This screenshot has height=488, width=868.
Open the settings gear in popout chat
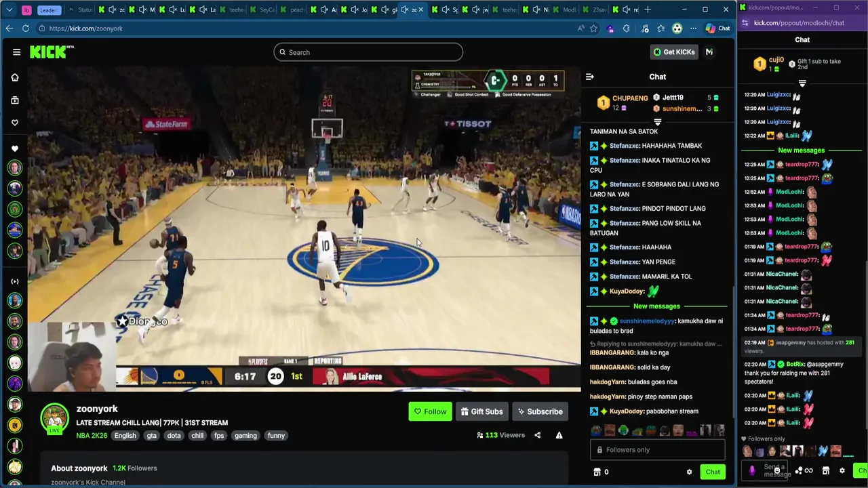click(x=842, y=470)
